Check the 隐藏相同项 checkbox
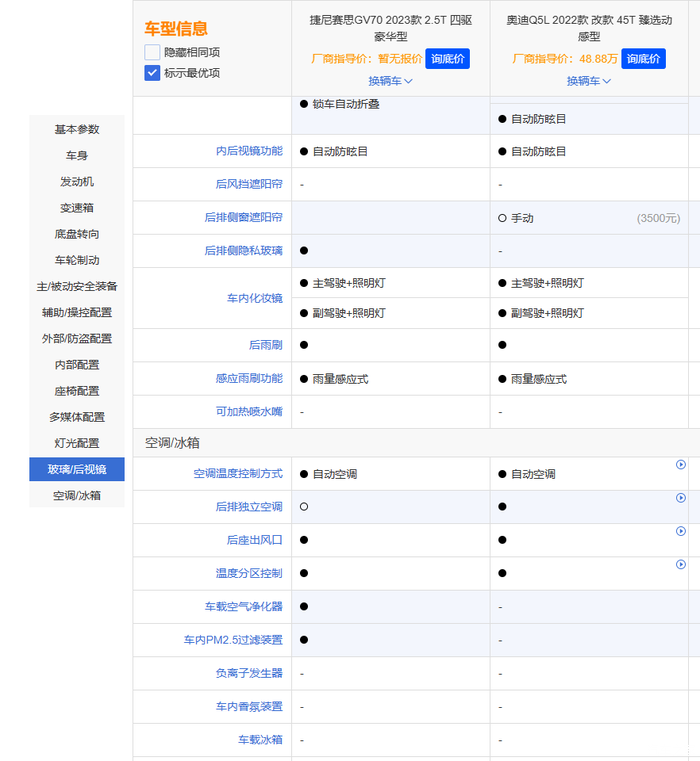The height and width of the screenshot is (761, 700). pyautogui.click(x=152, y=52)
